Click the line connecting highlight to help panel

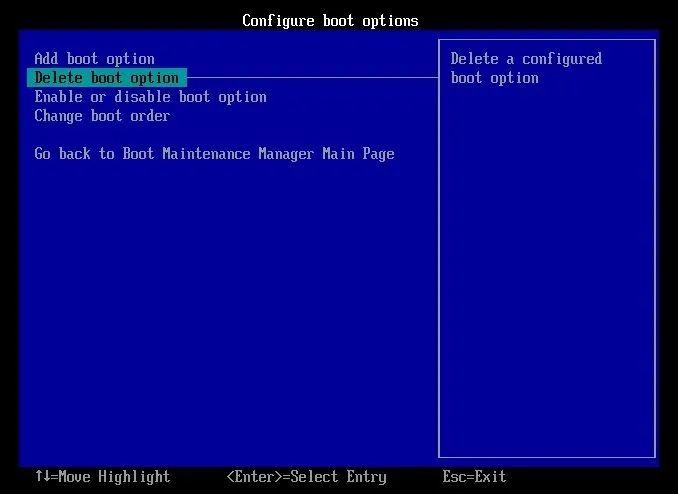(x=313, y=78)
